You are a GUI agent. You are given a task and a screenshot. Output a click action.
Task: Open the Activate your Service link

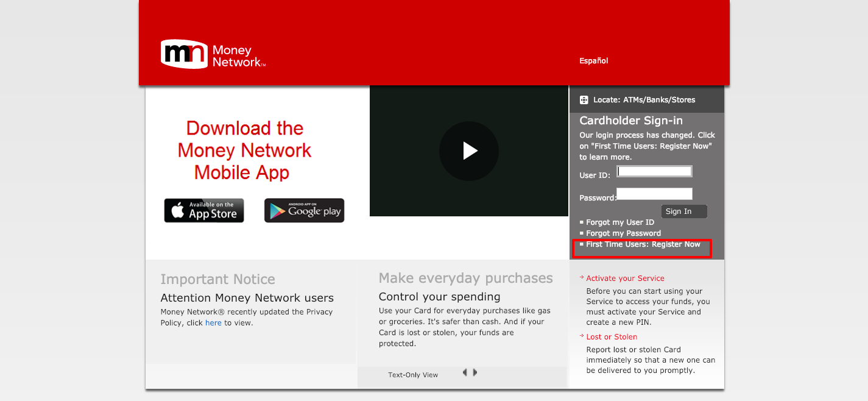(626, 279)
